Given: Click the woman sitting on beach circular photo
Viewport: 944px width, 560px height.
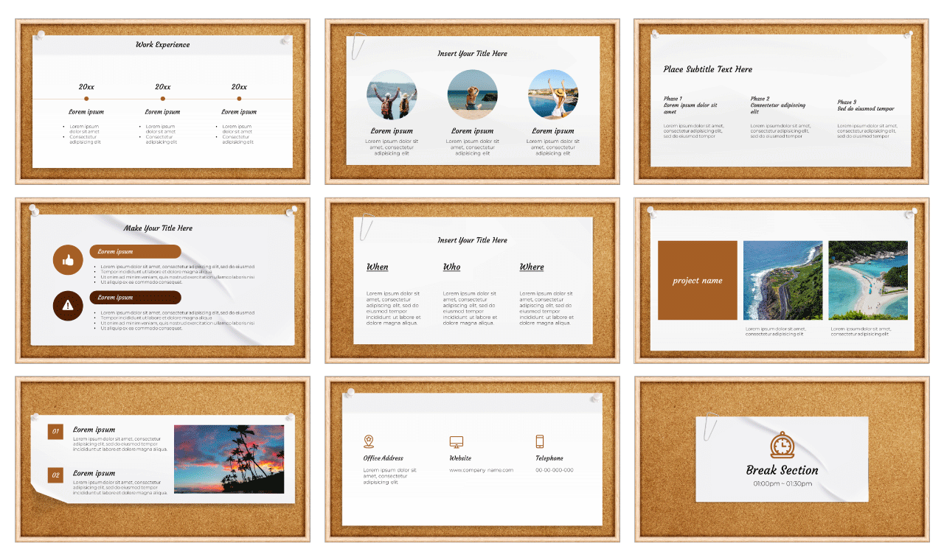Looking at the screenshot, I should pos(473,95).
